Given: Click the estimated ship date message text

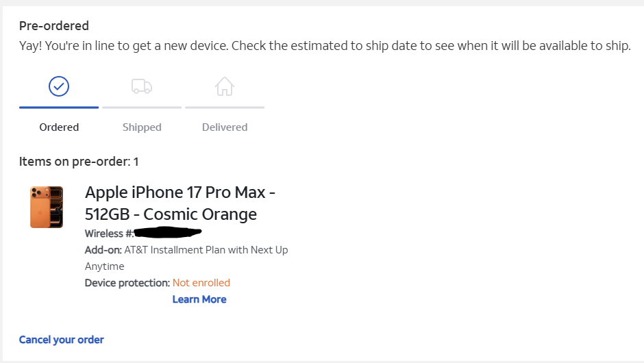Looking at the screenshot, I should click(324, 47).
